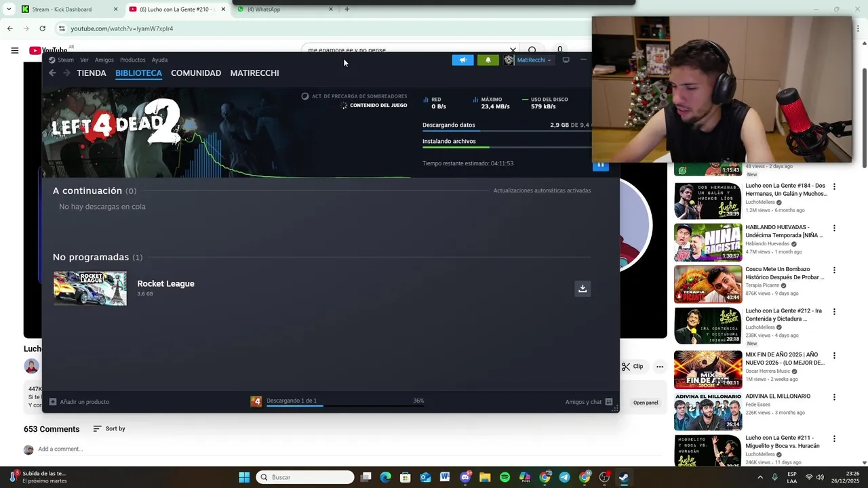Screen dimensions: 868x488
Task: Open the browser tab search dropdown
Action: (9, 9)
